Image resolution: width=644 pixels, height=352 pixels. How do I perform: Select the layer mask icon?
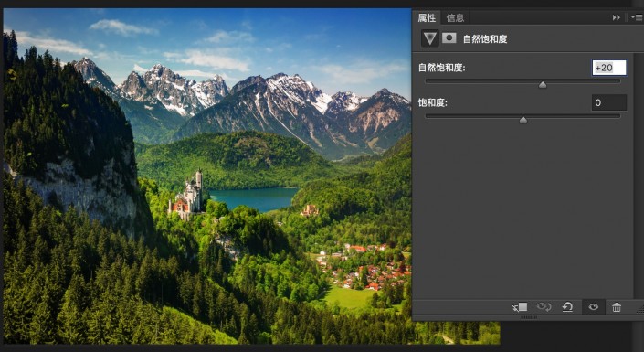(x=449, y=38)
